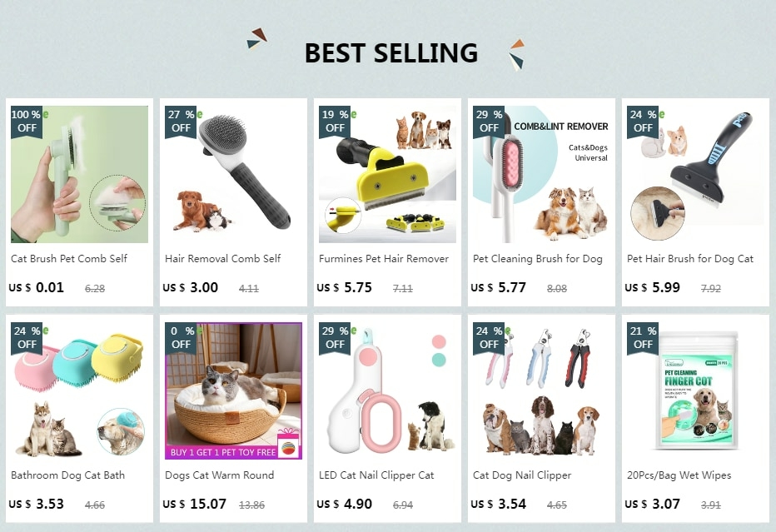Open the Cat Dog Nail Clipper image
This screenshot has width=776, height=532.
click(x=541, y=391)
